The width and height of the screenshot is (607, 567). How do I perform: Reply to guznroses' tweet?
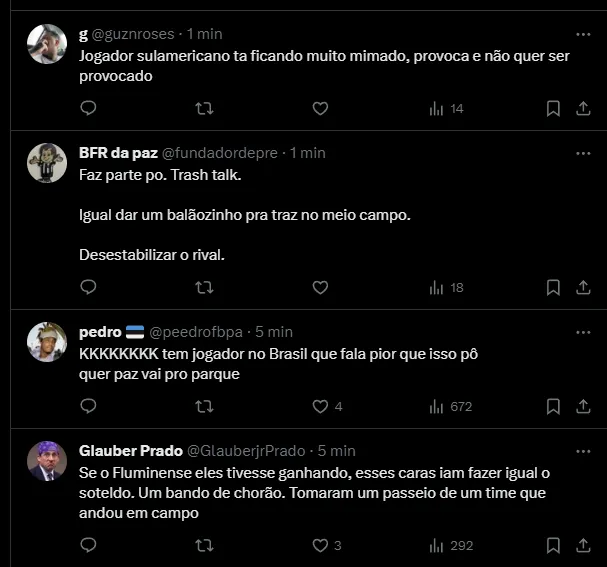(88, 108)
